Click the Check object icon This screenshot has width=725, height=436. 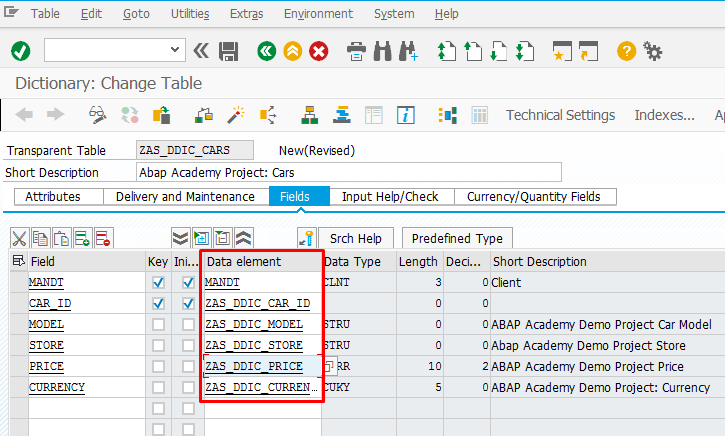(203, 115)
